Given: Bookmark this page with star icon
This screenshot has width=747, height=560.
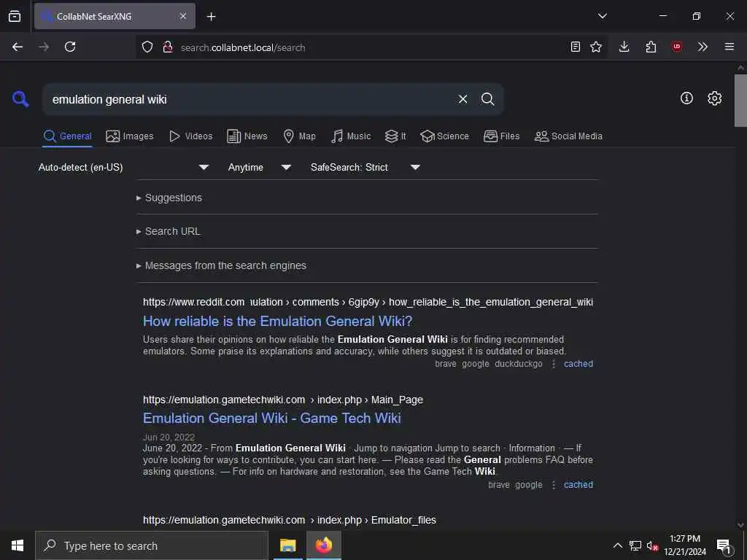Looking at the screenshot, I should pos(595,47).
